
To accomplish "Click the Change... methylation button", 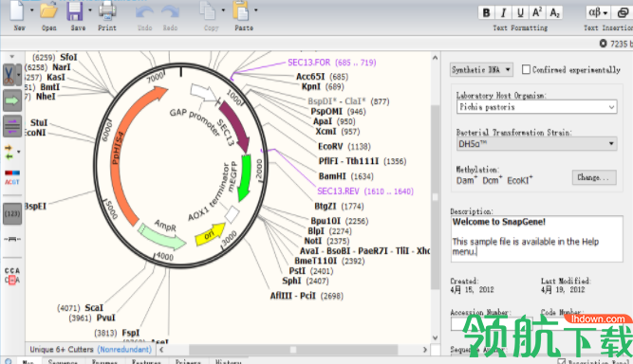I will [594, 177].
